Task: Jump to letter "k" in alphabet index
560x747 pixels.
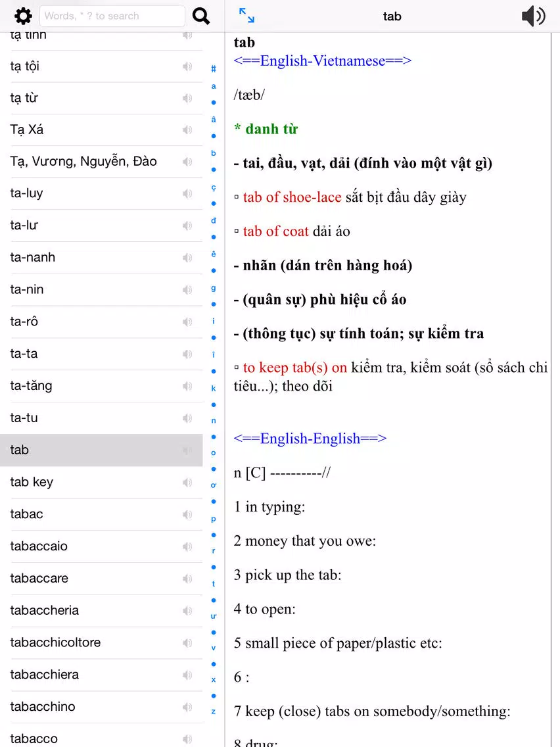Action: click(x=214, y=388)
